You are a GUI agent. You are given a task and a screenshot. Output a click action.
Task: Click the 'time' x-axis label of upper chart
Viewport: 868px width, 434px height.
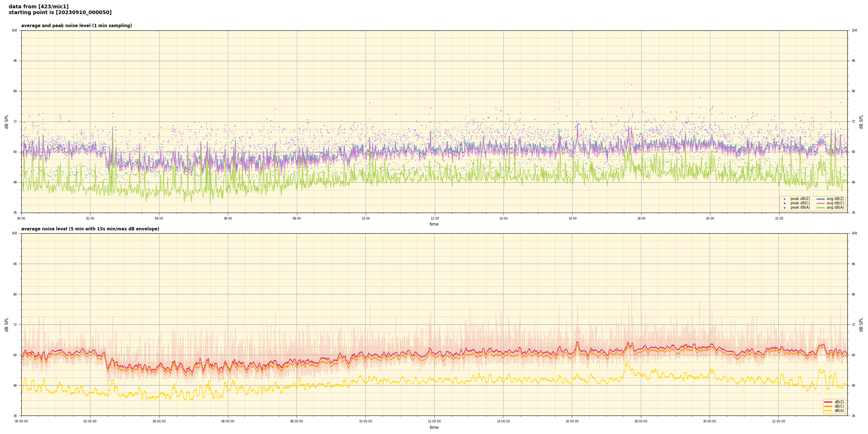[434, 224]
